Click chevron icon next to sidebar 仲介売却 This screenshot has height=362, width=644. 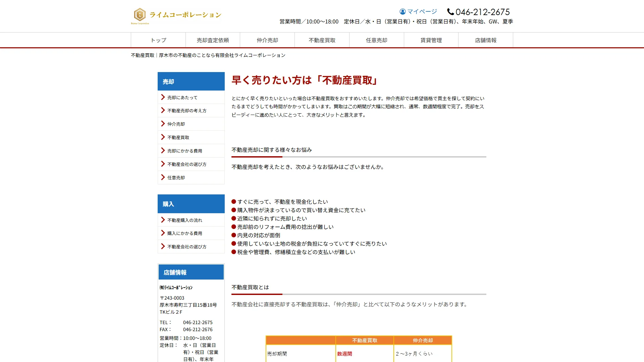[x=163, y=124]
